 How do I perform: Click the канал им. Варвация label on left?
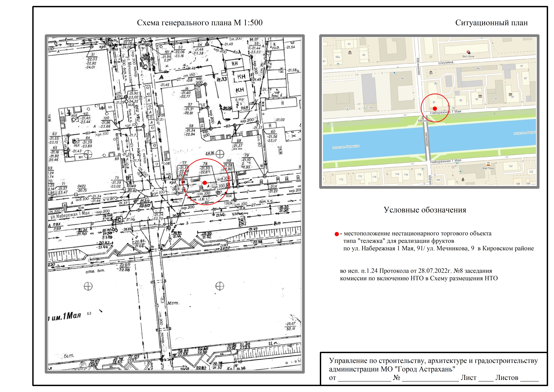(x=346, y=147)
